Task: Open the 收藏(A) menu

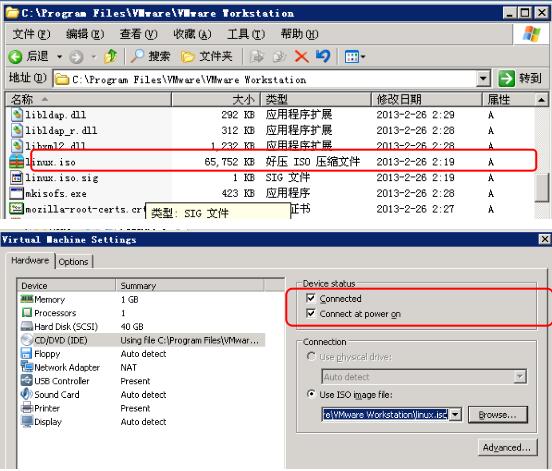Action: click(x=192, y=34)
